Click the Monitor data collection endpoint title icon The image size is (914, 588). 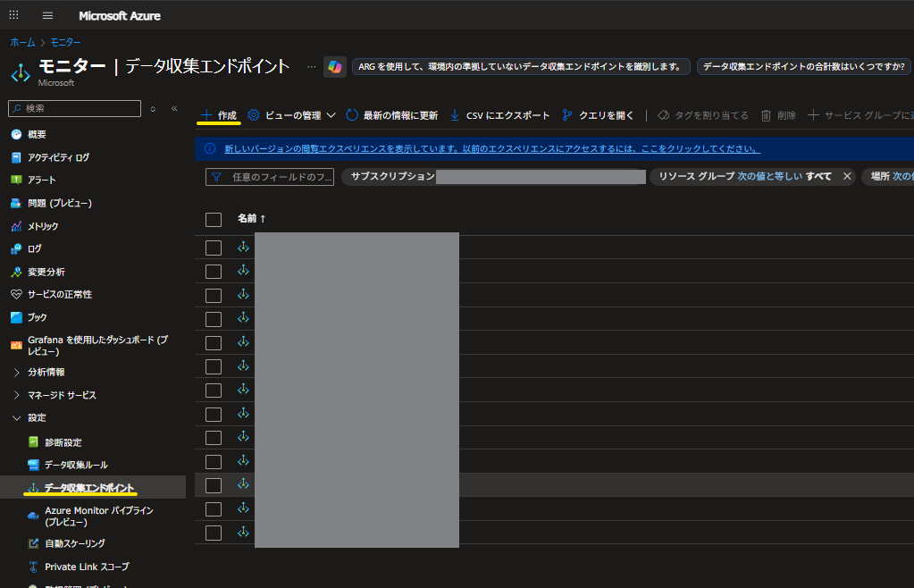pos(21,73)
